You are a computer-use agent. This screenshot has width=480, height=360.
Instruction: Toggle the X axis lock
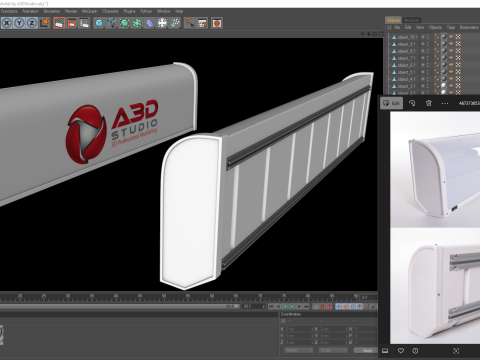click(7, 23)
